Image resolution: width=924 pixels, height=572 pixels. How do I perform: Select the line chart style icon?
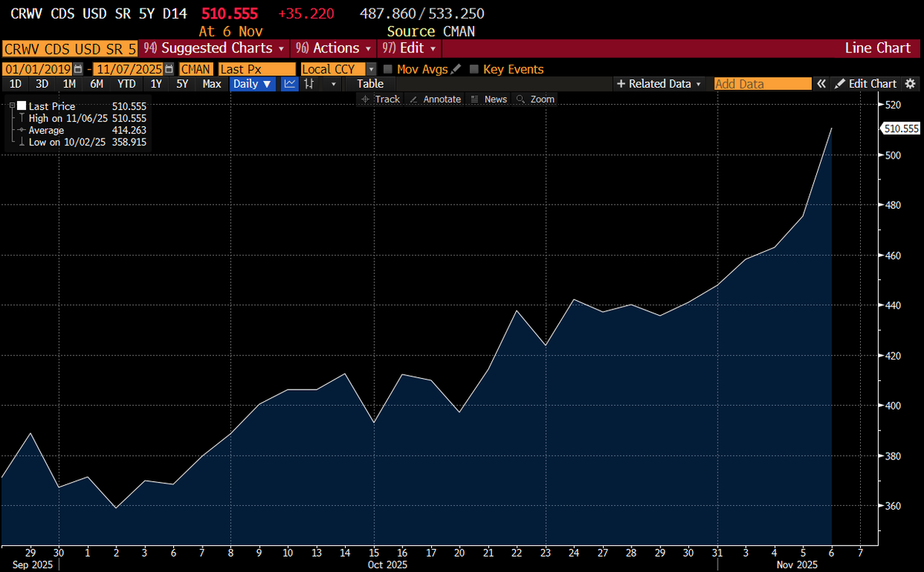pyautogui.click(x=289, y=83)
